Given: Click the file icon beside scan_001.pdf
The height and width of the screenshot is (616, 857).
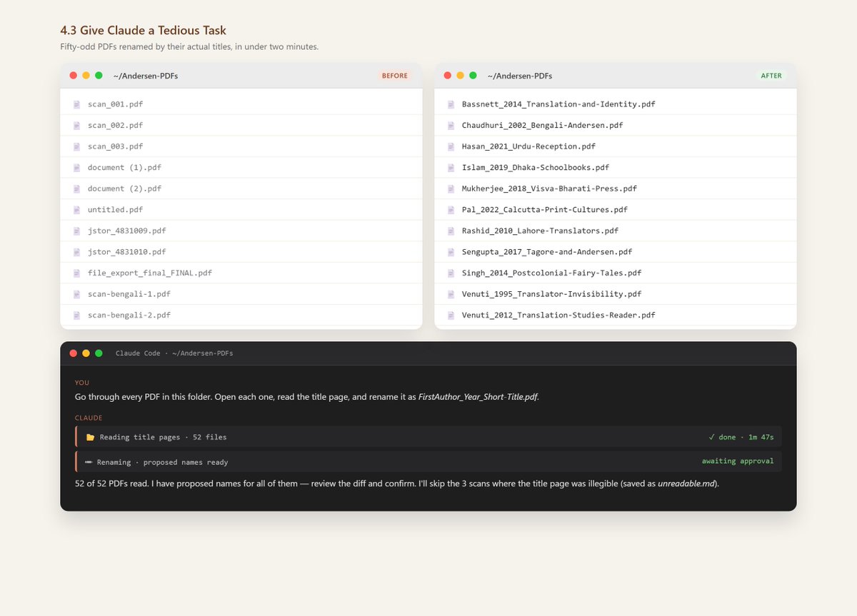Looking at the screenshot, I should 76,104.
